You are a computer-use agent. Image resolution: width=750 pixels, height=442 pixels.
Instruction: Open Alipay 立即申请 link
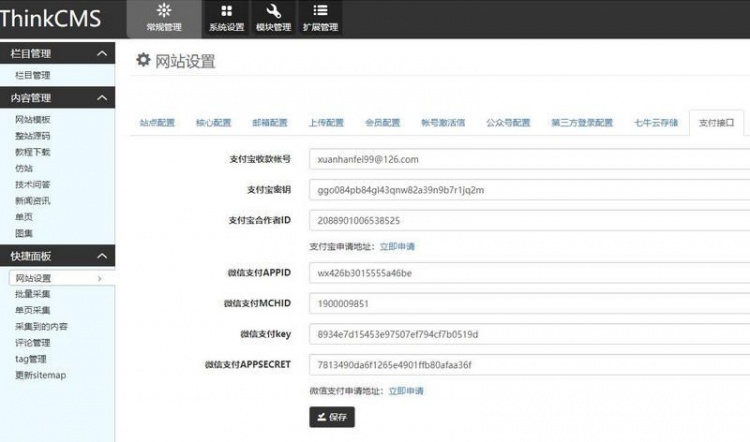(397, 246)
